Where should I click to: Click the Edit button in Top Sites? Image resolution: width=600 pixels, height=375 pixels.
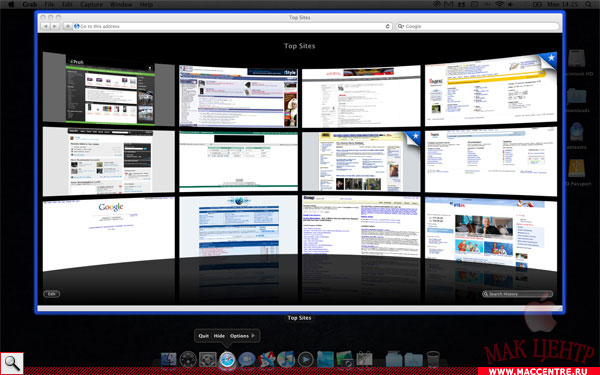pos(52,294)
